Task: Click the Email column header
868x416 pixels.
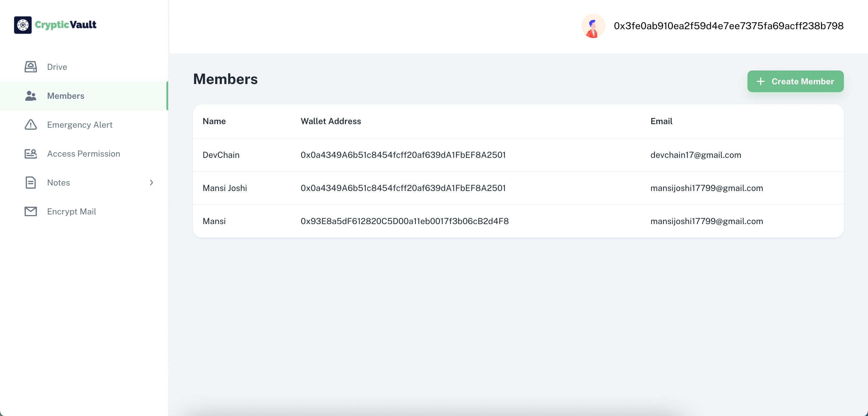Action: point(661,121)
